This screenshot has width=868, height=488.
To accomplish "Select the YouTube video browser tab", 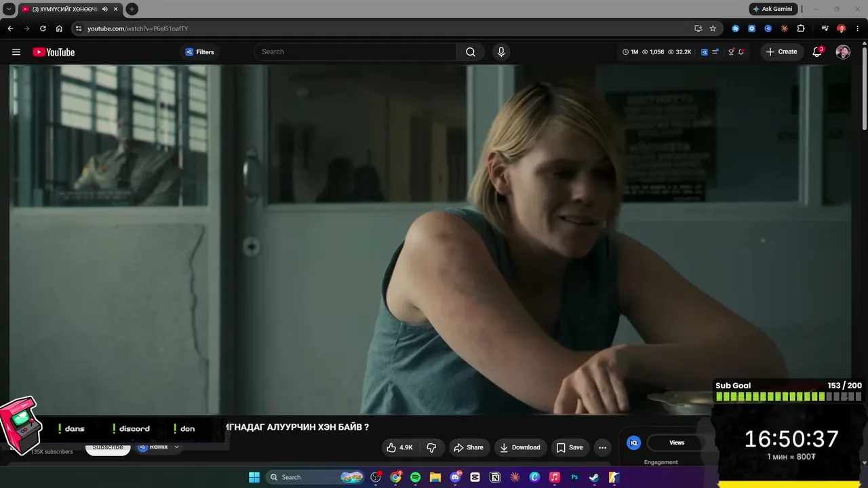I will [x=70, y=9].
